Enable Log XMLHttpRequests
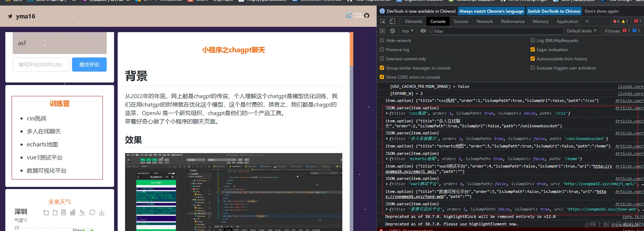Screen dimensions: 644x231 coord(533,41)
